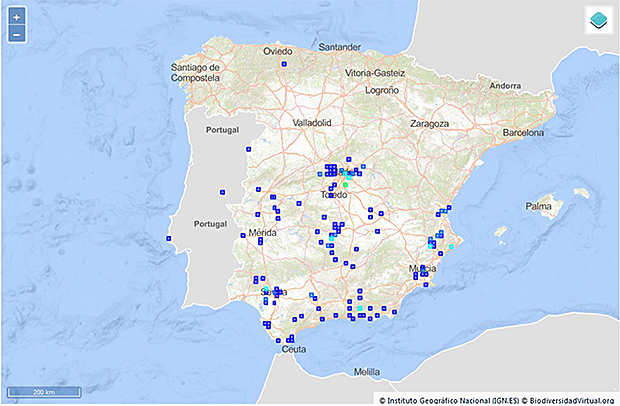620x406 pixels.
Task: Click the Logroño city label
Action: click(x=382, y=89)
